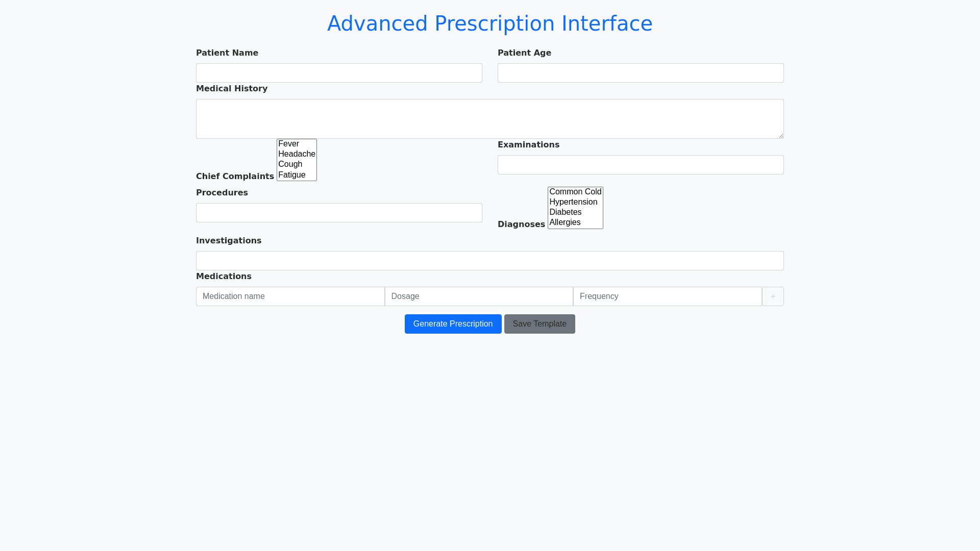The height and width of the screenshot is (551, 980).
Task: Focus the Examinations input box
Action: 641,165
